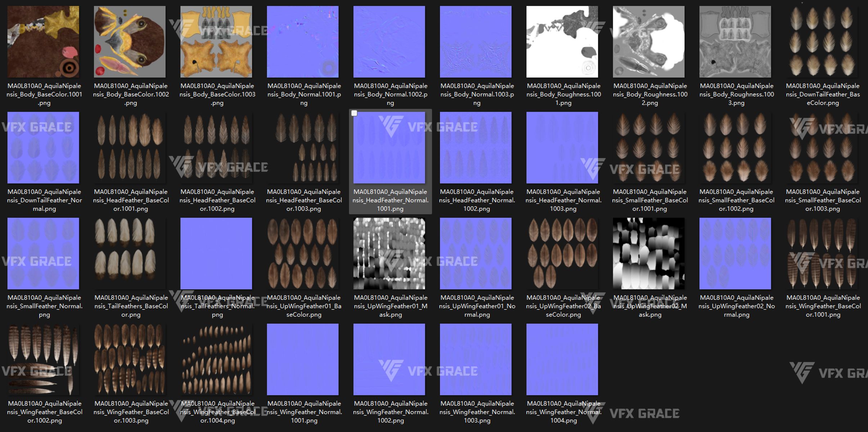This screenshot has height=432, width=868.
Task: Select Body_Roughness.1002.png thumbnail
Action: click(x=648, y=42)
